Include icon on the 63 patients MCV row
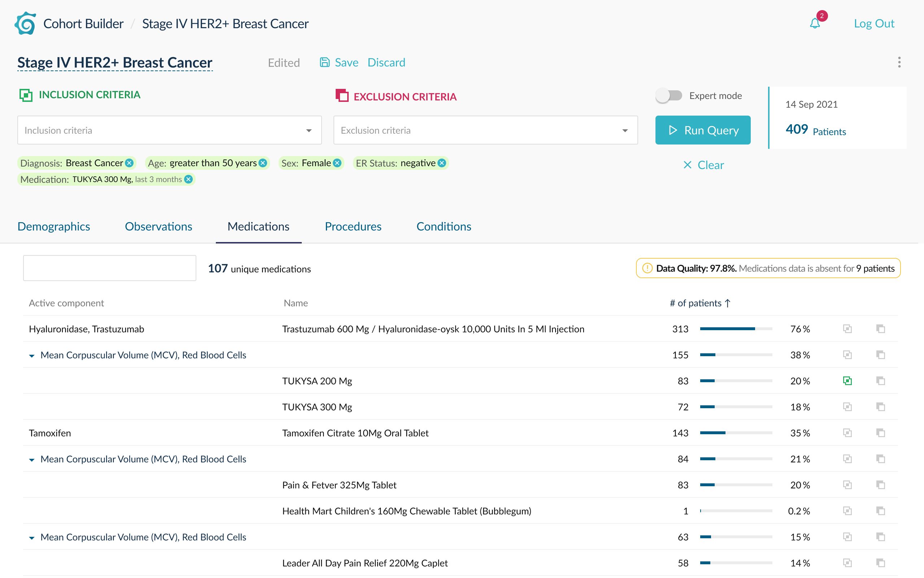924x578 pixels. [847, 537]
